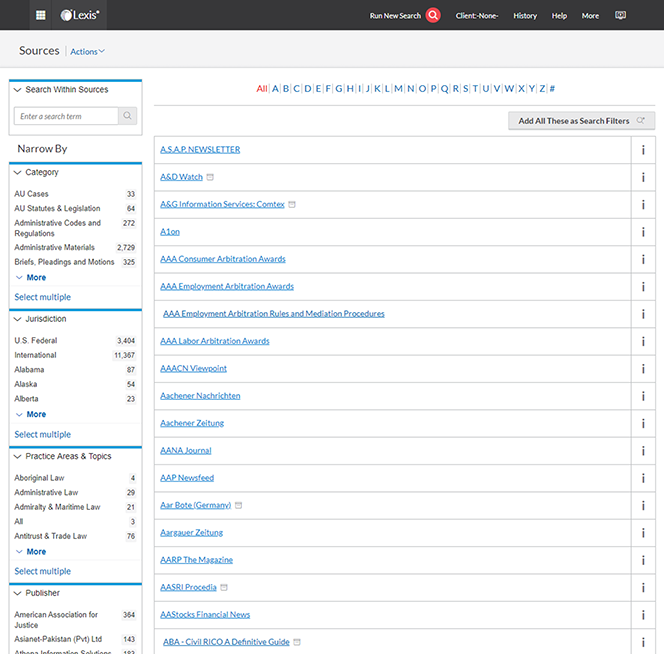Image resolution: width=664 pixels, height=654 pixels.
Task: Filter sources by letter M
Action: (398, 89)
